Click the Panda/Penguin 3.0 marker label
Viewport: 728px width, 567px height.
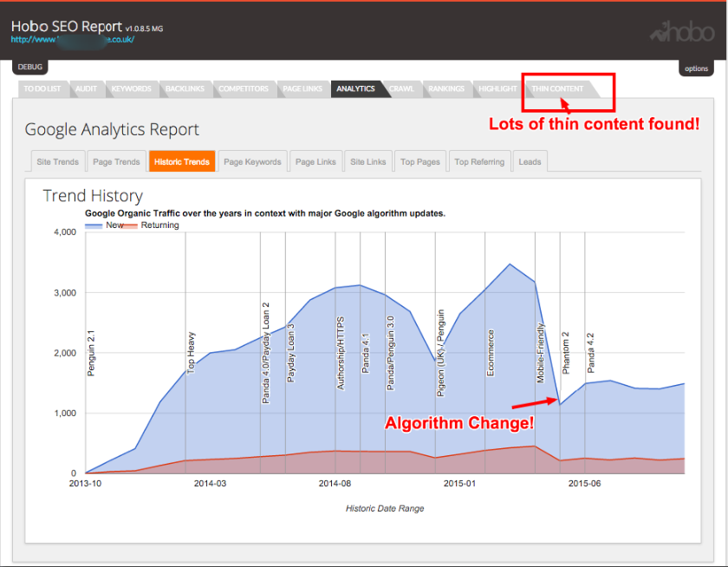[x=391, y=353]
